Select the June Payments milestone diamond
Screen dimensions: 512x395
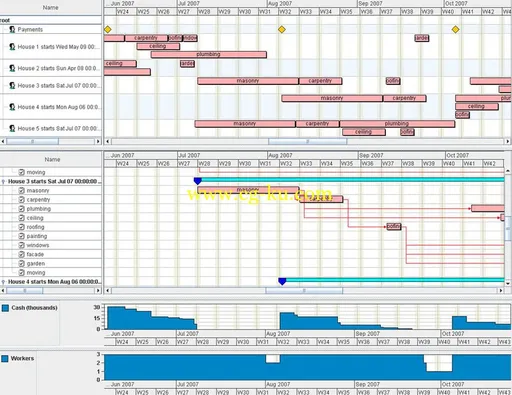(x=108, y=29)
